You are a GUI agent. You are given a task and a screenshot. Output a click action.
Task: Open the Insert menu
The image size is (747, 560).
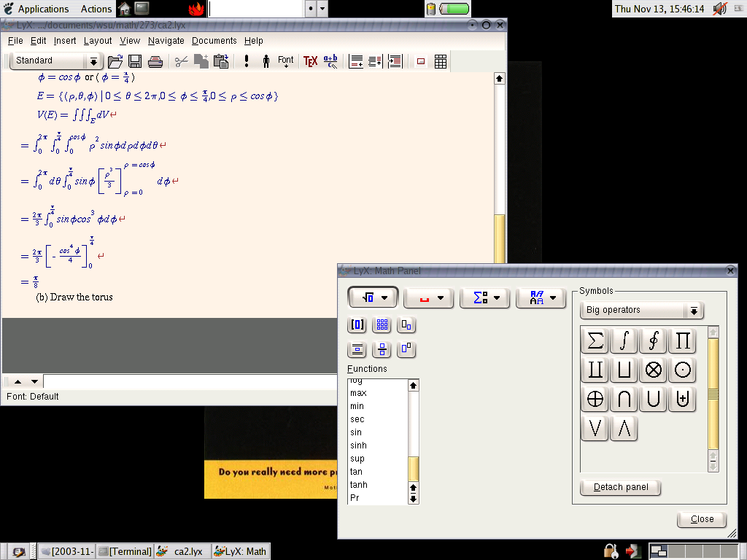pyautogui.click(x=65, y=41)
